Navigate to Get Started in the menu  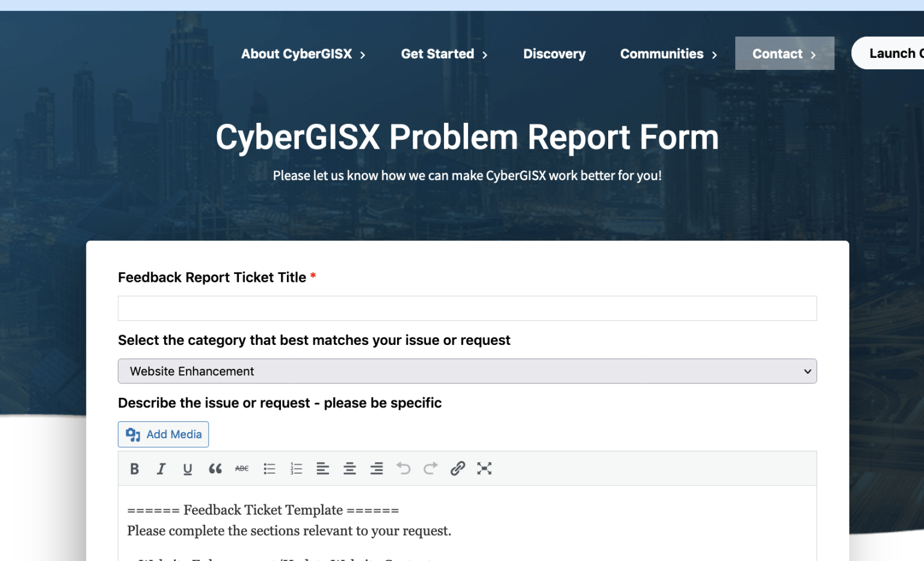tap(437, 54)
